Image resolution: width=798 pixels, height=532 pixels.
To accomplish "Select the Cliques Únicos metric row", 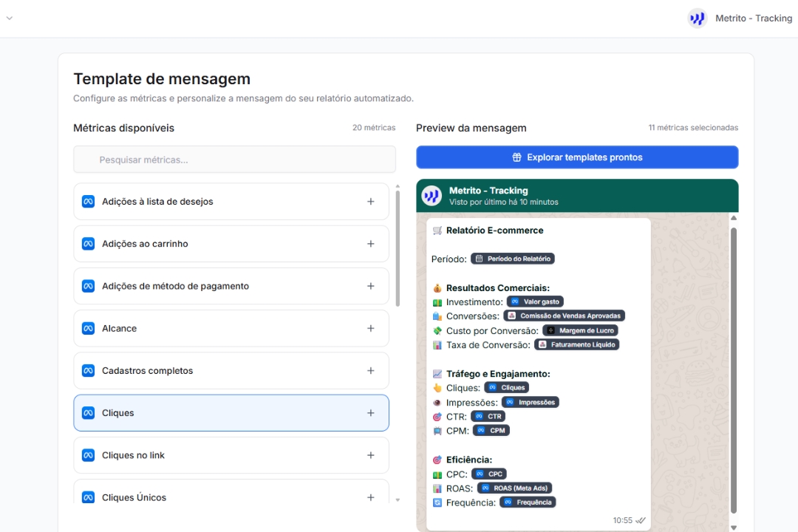I will [231, 492].
